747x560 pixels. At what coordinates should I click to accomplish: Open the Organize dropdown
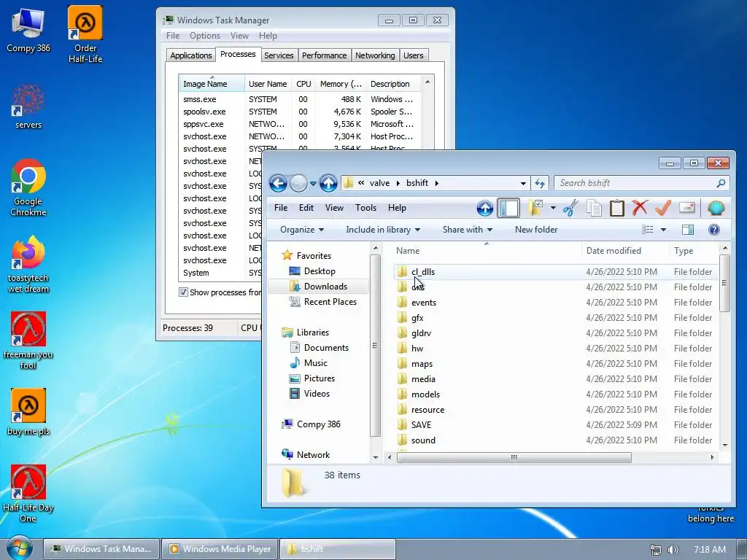coord(302,230)
